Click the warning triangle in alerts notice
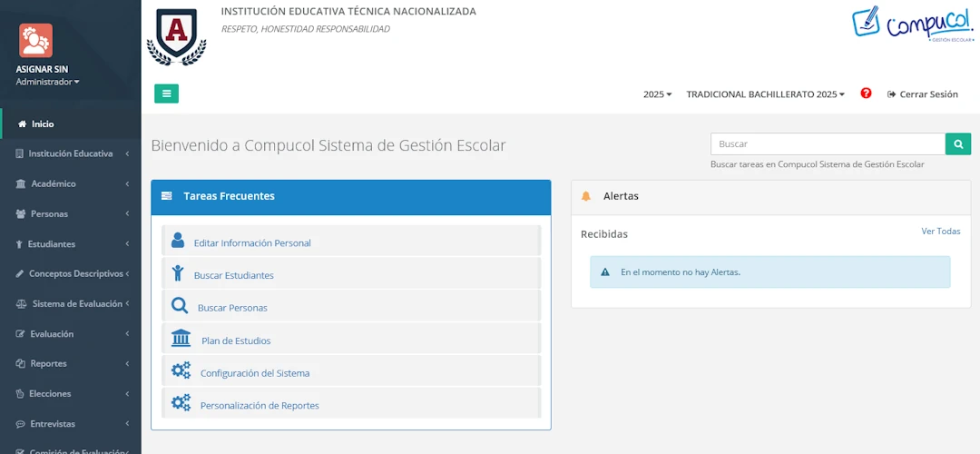The width and height of the screenshot is (980, 454). click(x=605, y=272)
